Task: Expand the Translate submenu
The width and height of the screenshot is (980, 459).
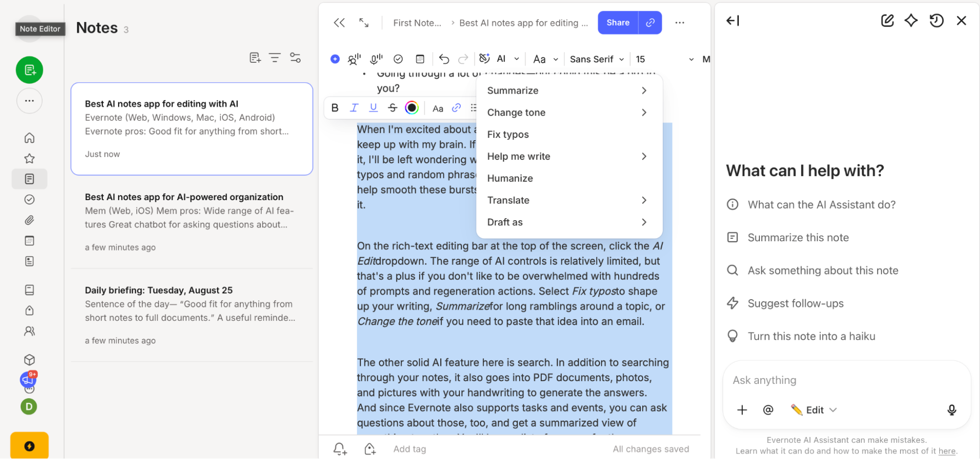Action: coord(569,200)
